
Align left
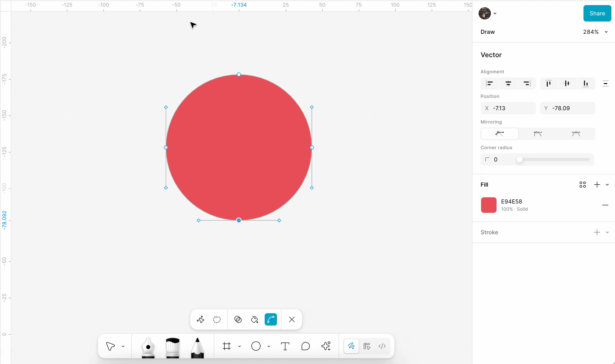[x=490, y=84]
